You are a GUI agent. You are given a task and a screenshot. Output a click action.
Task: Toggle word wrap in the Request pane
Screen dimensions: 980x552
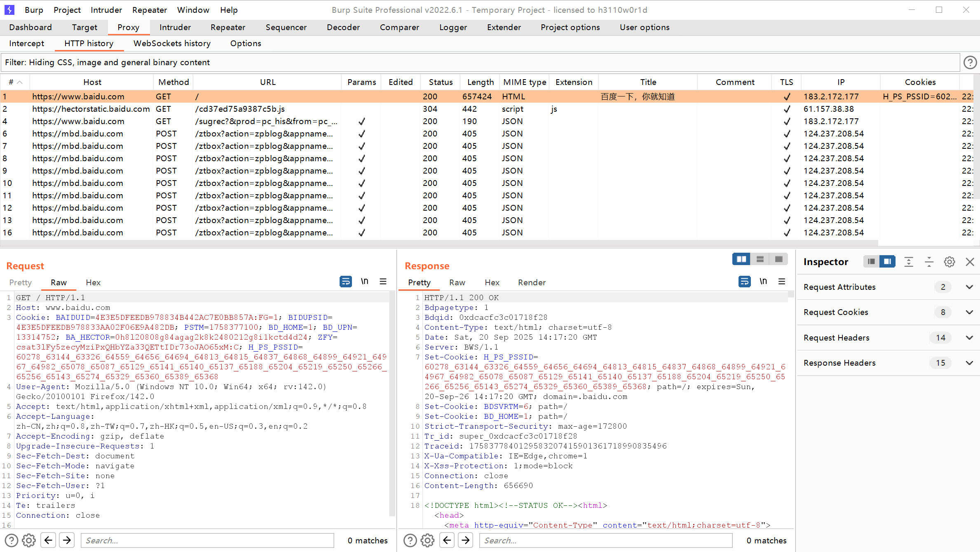pos(346,282)
